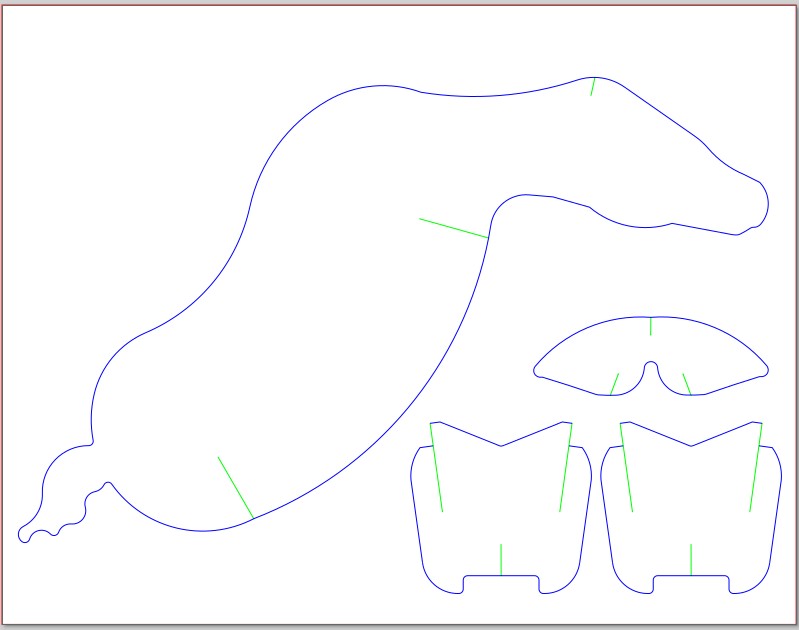The width and height of the screenshot is (799, 630).
Task: Click inside the large blue pattern piece
Action: point(330,300)
